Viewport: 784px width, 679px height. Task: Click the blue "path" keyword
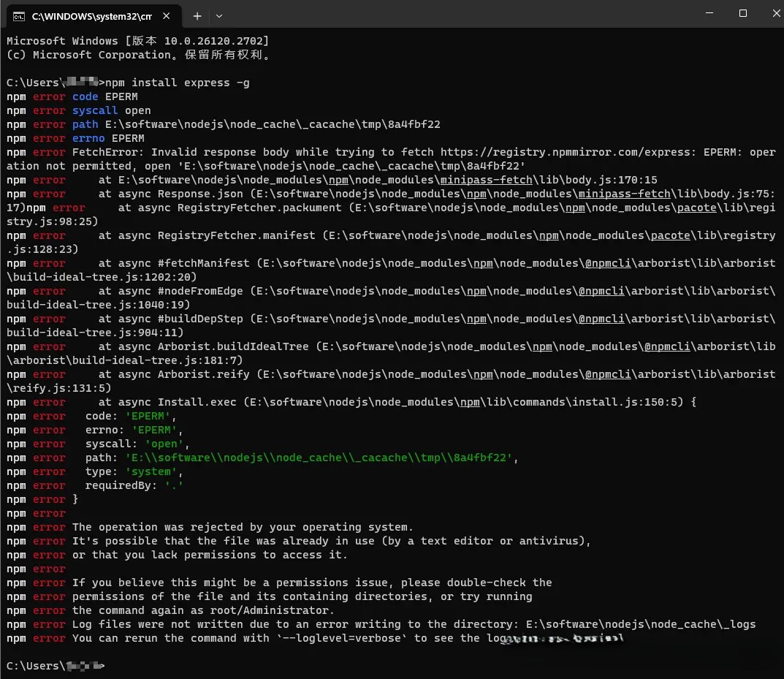pos(85,124)
